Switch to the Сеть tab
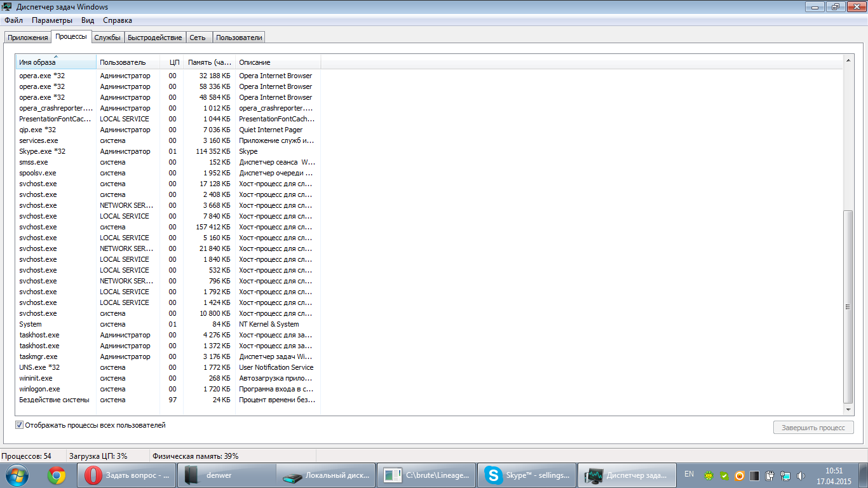This screenshot has width=868, height=488. (198, 37)
